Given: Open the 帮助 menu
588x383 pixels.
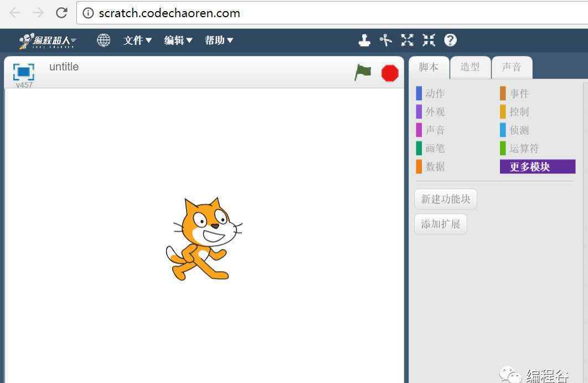Looking at the screenshot, I should (219, 40).
